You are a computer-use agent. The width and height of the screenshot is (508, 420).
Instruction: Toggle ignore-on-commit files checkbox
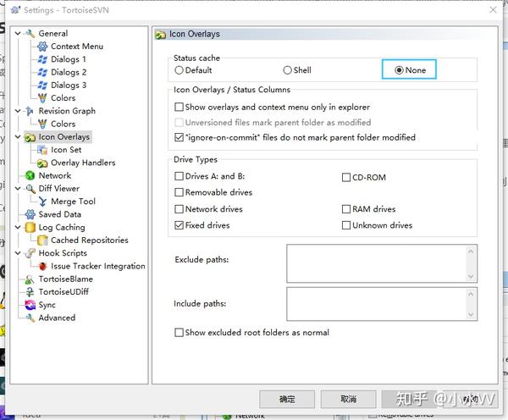179,137
